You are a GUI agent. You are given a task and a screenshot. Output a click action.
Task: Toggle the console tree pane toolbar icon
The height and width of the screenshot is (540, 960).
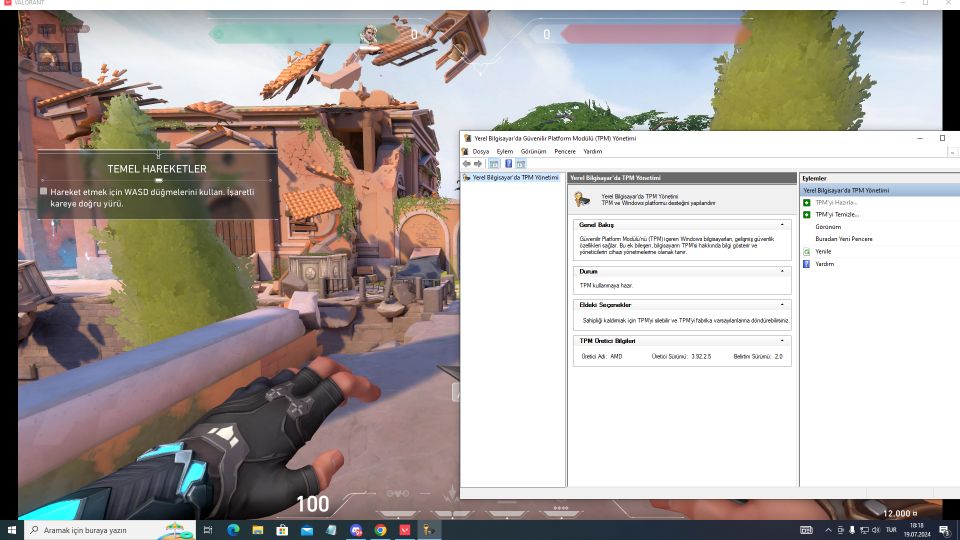coord(493,164)
